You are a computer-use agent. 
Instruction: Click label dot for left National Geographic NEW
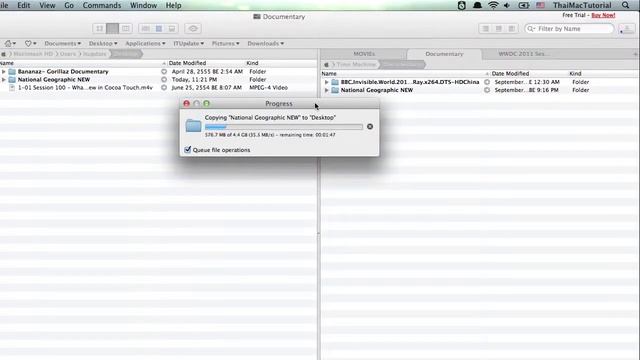pos(164,80)
